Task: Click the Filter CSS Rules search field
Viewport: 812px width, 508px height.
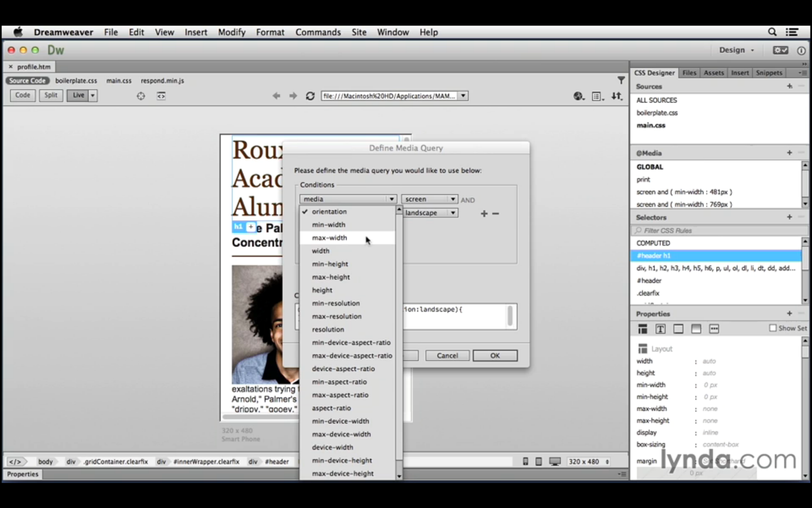Action: (716, 230)
